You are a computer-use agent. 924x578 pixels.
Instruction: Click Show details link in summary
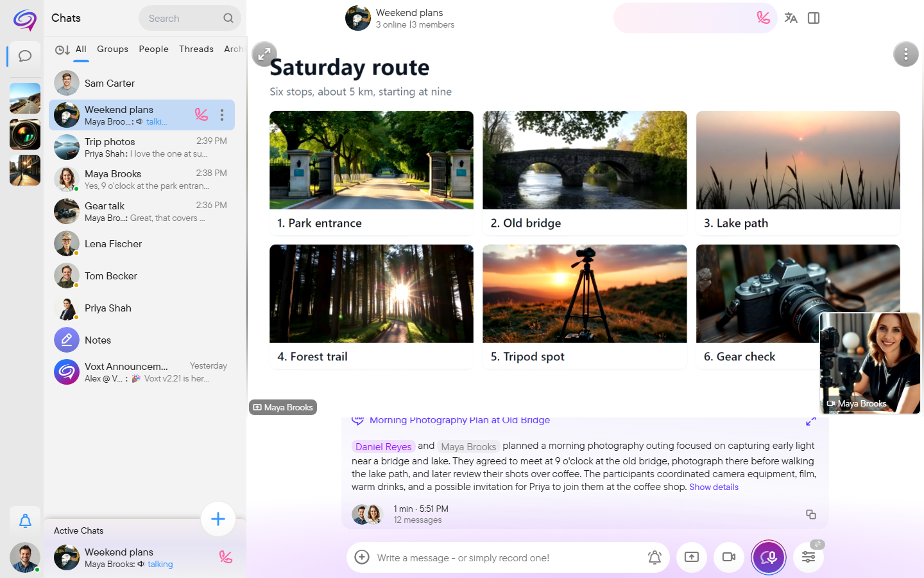pos(714,487)
